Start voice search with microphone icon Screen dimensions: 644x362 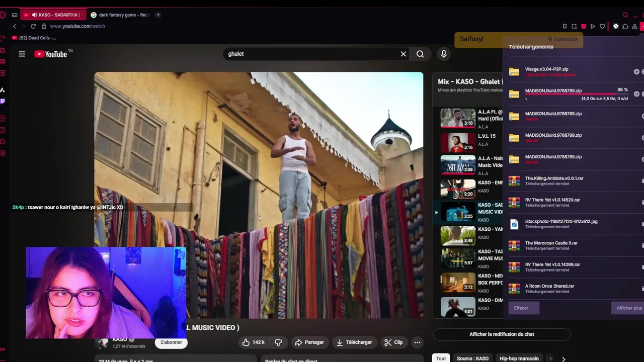[x=443, y=54]
